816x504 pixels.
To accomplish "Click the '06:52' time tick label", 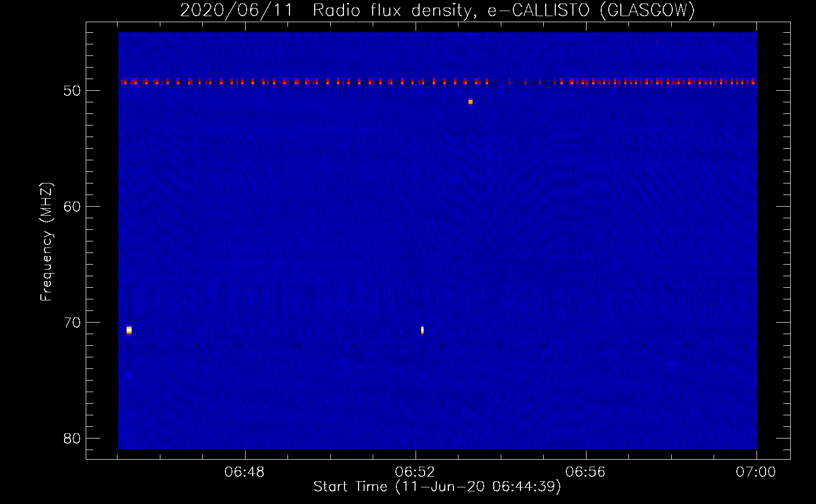I will [415, 472].
